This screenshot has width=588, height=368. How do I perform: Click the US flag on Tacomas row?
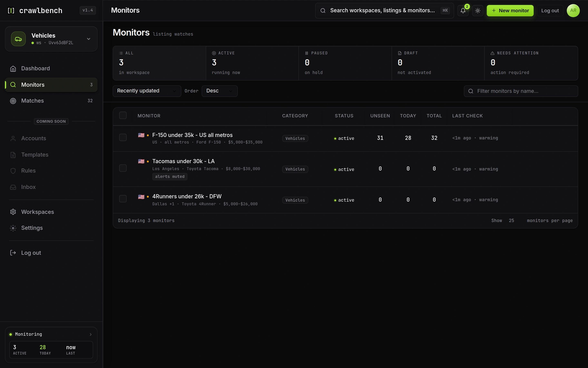(141, 161)
